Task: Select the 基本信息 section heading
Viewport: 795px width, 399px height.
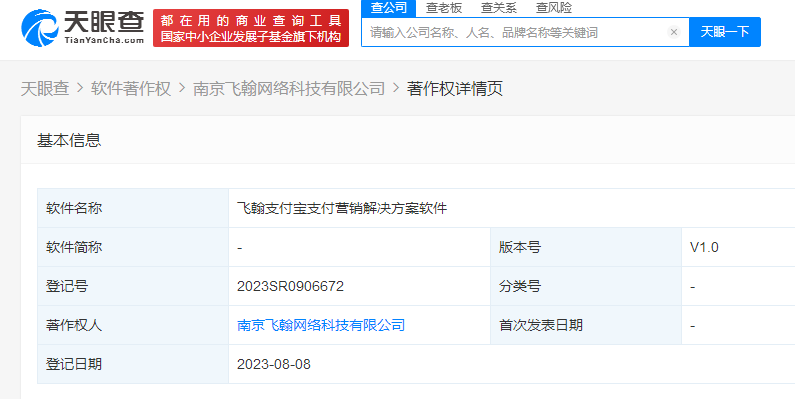Action: pyautogui.click(x=69, y=140)
